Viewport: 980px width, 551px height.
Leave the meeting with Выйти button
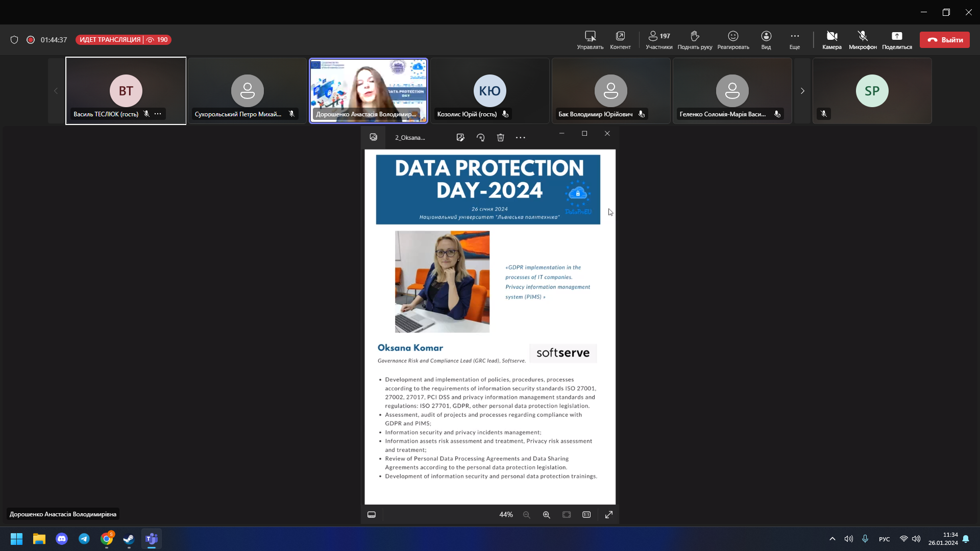point(945,40)
